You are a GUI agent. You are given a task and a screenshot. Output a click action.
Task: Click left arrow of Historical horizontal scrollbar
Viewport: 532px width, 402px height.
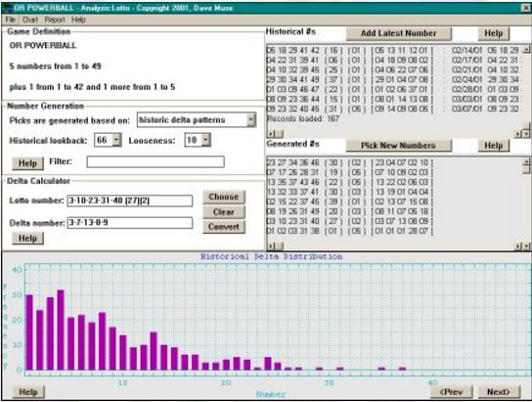point(271,134)
